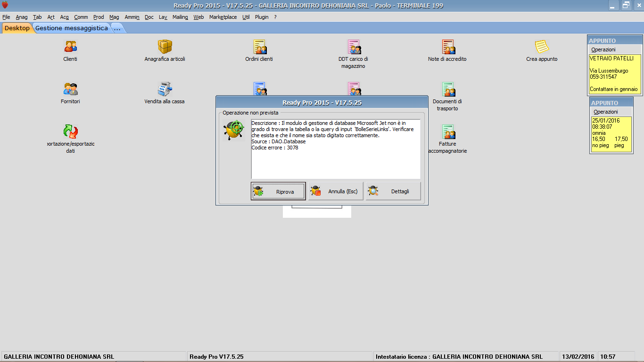Click the 13/02/2016 date in status bar
The height and width of the screenshot is (362, 644).
(x=578, y=357)
